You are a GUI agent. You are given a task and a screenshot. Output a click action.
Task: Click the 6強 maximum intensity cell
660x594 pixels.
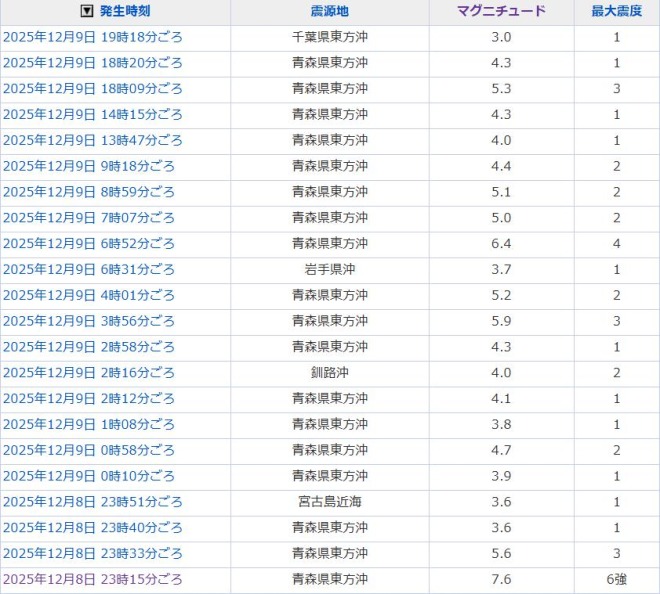pos(616,580)
